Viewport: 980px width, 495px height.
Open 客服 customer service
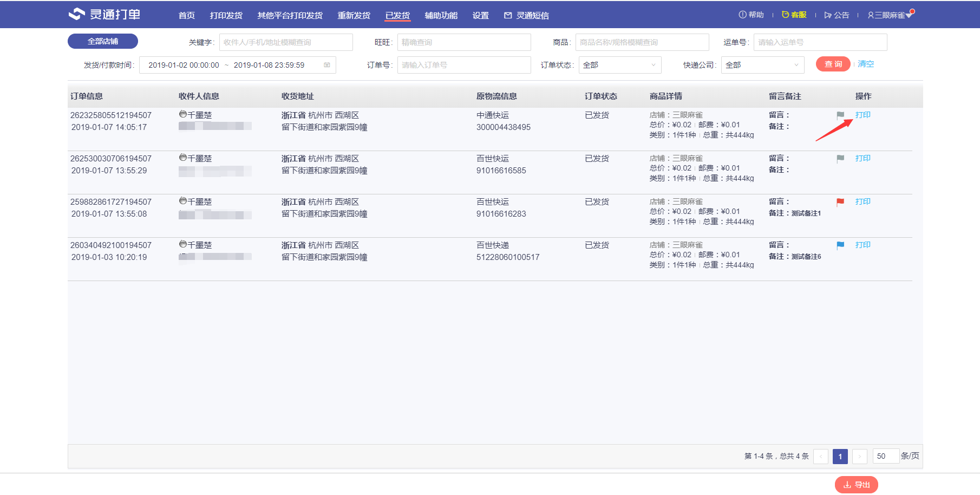pos(794,15)
